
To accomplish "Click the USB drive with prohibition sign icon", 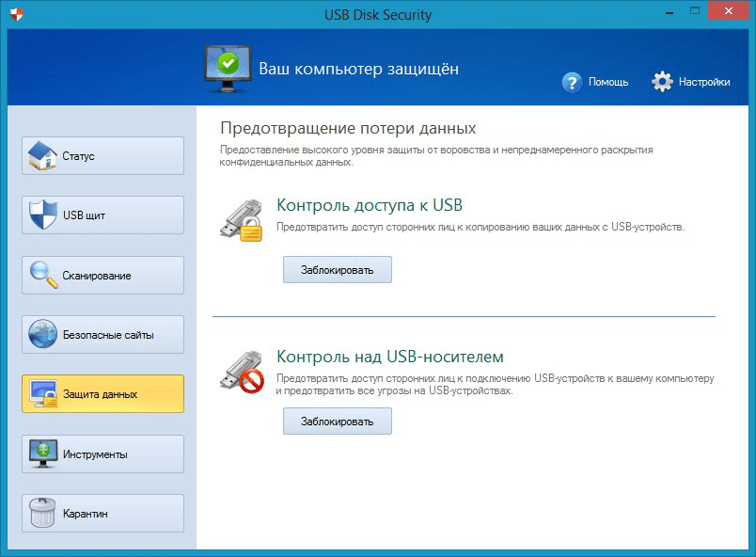I will (242, 372).
